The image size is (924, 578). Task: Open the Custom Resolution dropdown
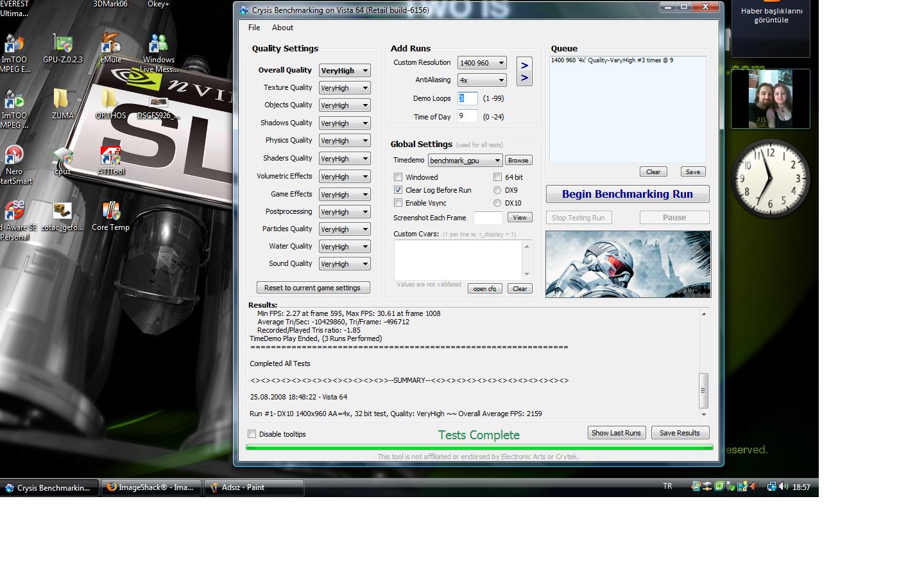(x=482, y=63)
